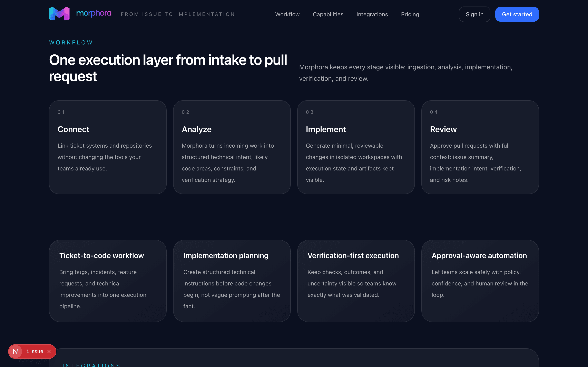Click the WORKFLOW section label

(71, 42)
